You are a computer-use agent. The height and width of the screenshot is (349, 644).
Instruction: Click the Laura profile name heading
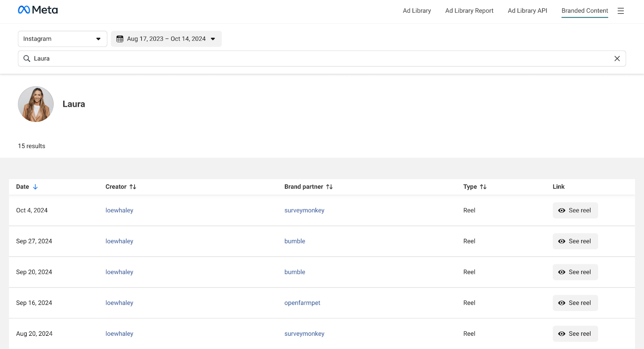click(74, 104)
